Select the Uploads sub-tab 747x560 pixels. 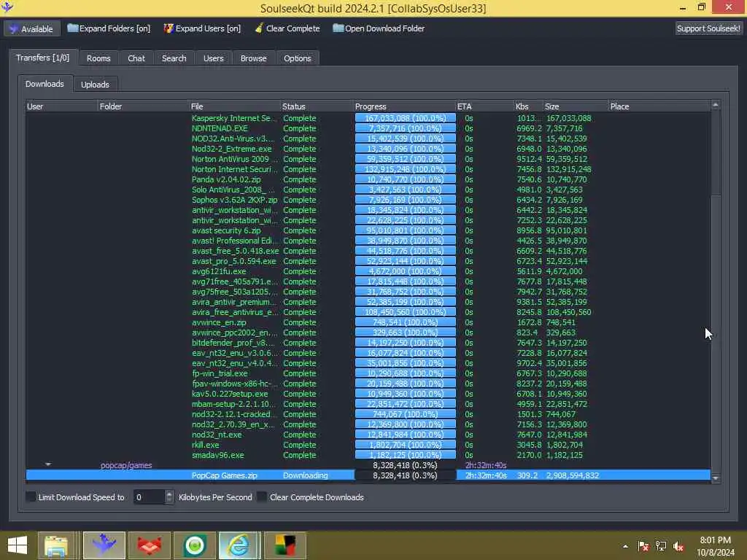pos(95,85)
